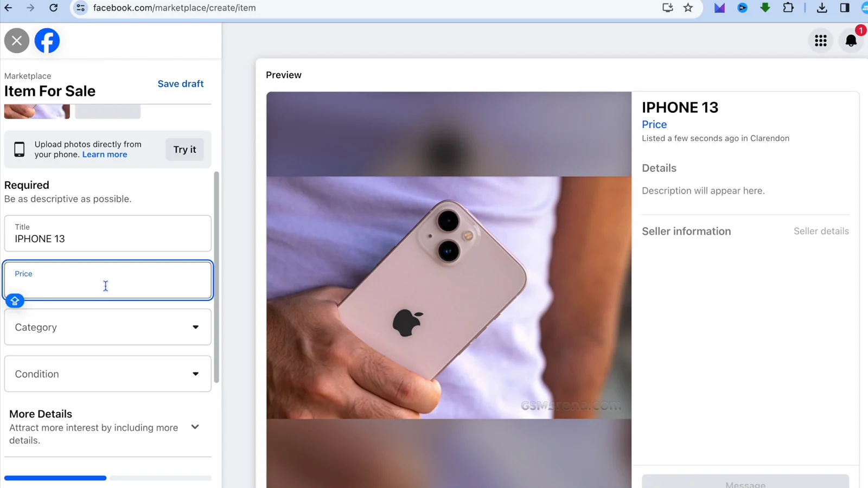Screen dimensions: 868x488
Task: Expand the More Details section
Action: point(195,427)
